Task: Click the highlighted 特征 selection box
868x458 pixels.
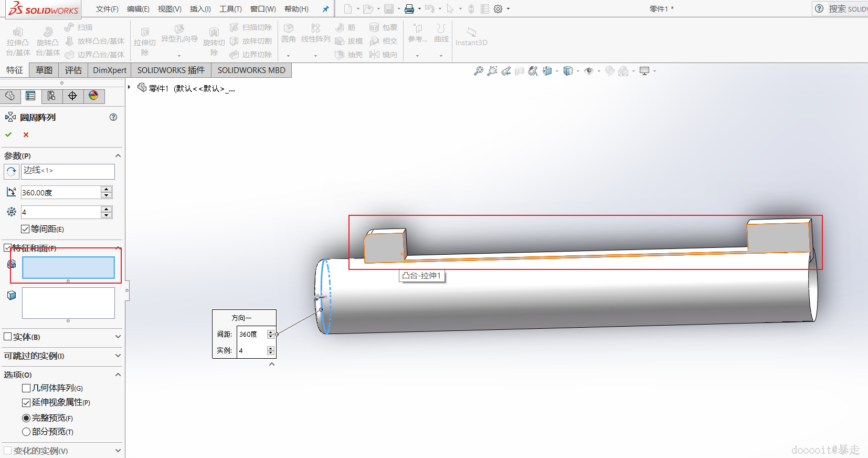Action: 68,267
